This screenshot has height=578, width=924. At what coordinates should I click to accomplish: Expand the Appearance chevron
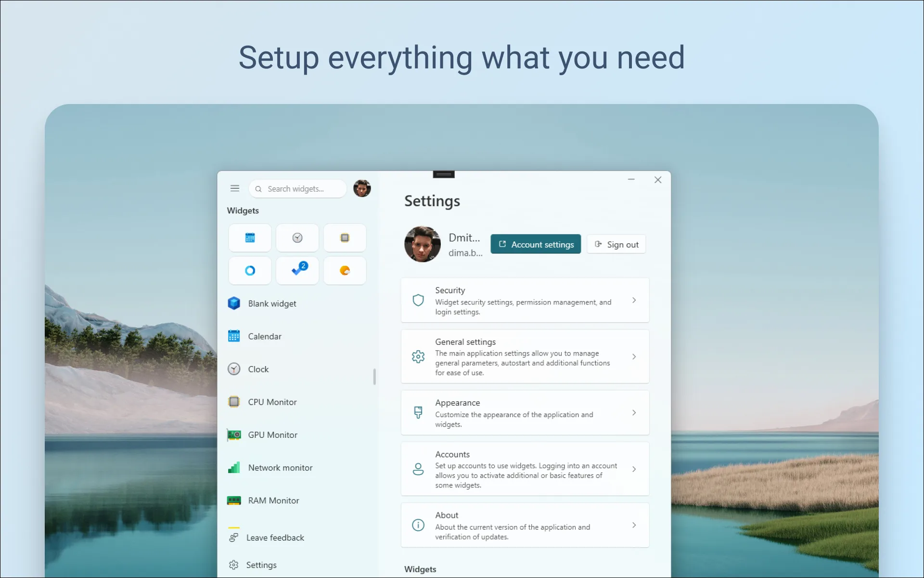coord(634,412)
